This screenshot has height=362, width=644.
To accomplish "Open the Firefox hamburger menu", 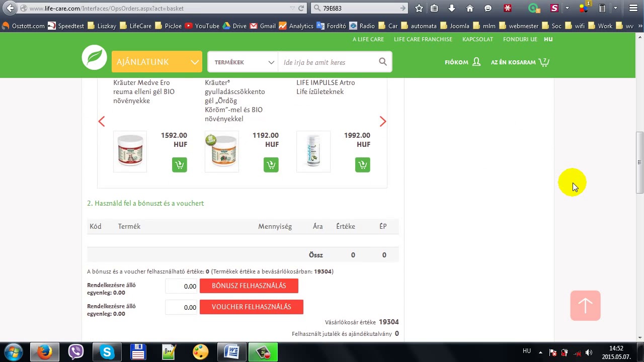I will click(633, 8).
